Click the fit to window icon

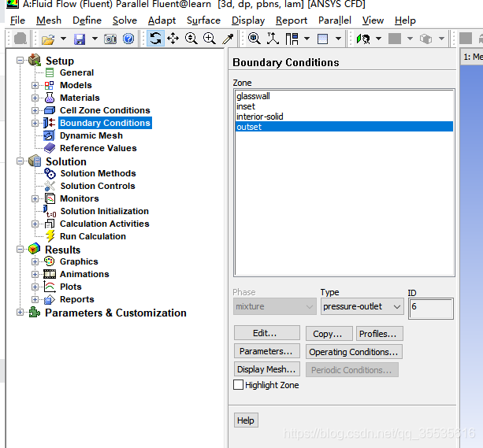point(255,39)
